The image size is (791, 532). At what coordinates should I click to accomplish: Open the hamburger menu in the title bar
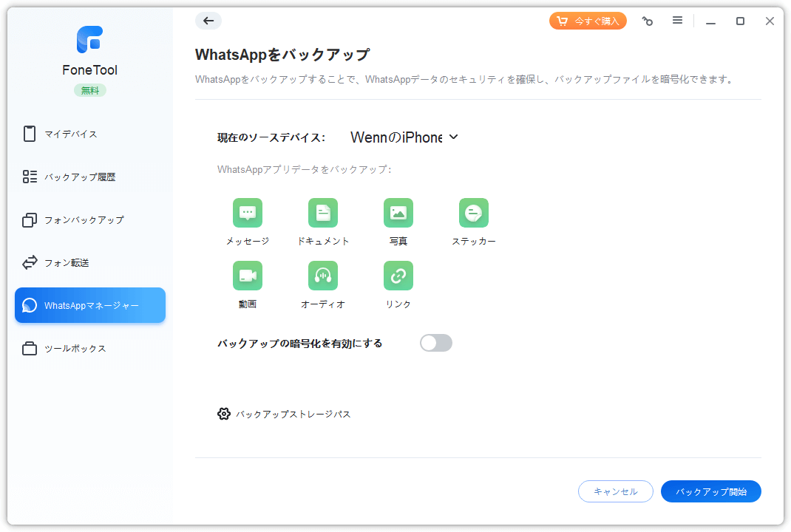coord(677,21)
